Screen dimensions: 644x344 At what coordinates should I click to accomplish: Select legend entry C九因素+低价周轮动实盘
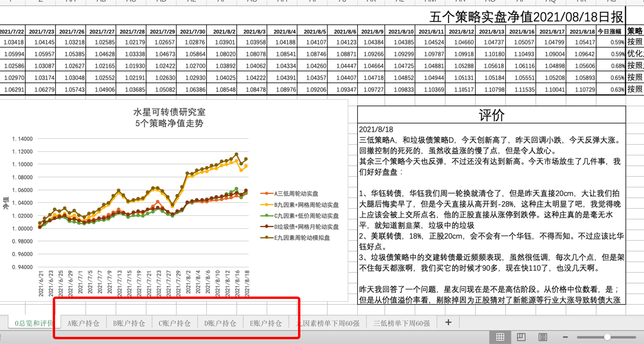306,215
